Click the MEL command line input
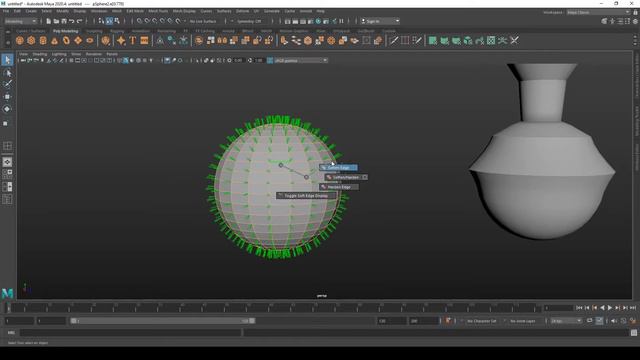 131,333
